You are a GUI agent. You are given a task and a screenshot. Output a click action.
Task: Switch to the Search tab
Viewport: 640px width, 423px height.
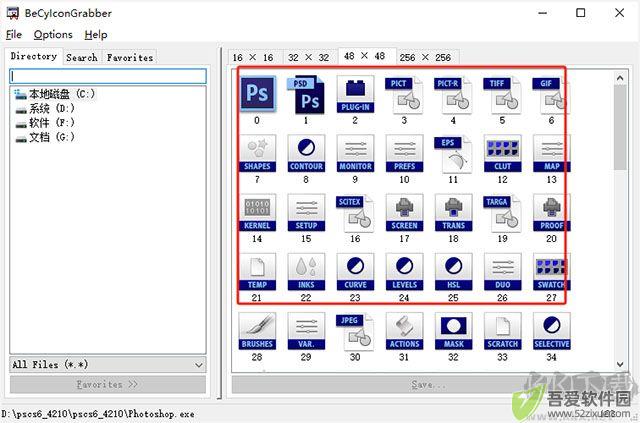pos(82,58)
